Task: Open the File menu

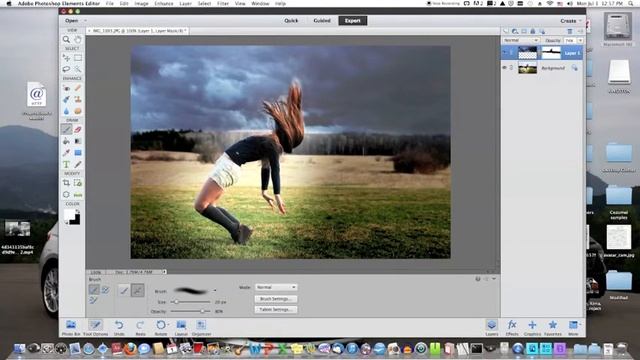Action: [109, 3]
